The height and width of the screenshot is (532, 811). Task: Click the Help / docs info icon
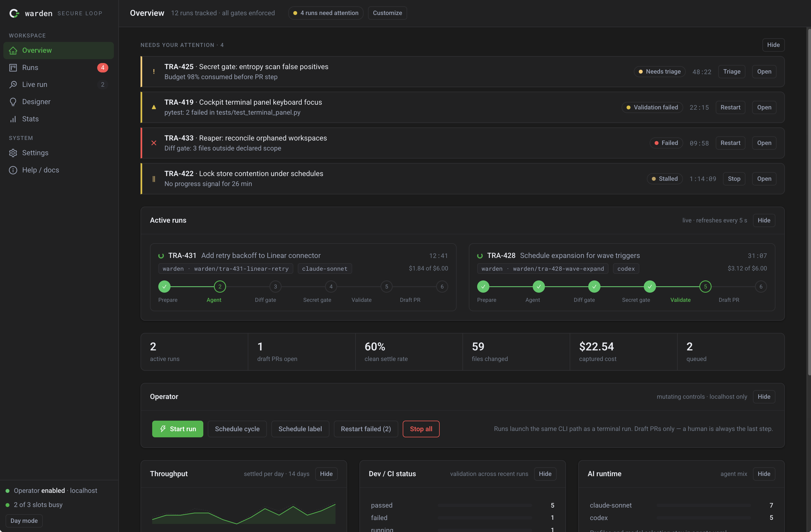point(13,170)
